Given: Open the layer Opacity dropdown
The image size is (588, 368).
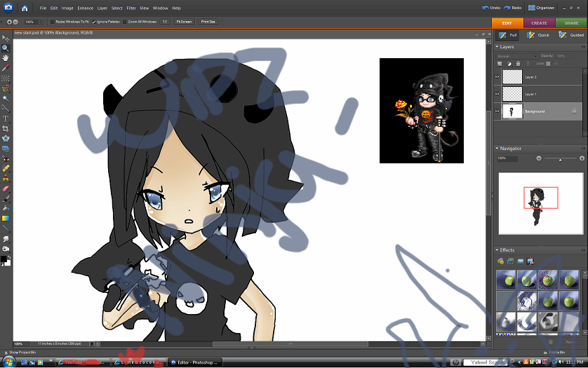Looking at the screenshot, I should [573, 56].
